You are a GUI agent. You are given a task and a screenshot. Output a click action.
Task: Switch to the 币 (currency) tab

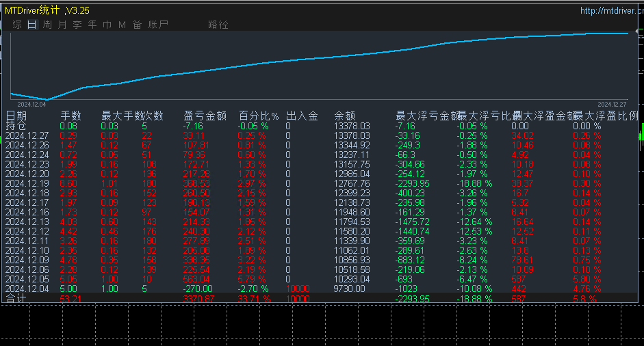(107, 25)
